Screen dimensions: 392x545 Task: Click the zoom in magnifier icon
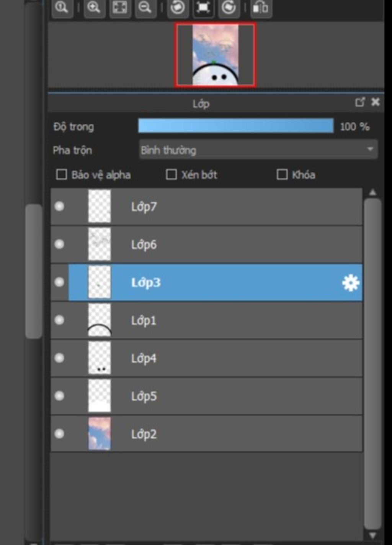tap(94, 8)
